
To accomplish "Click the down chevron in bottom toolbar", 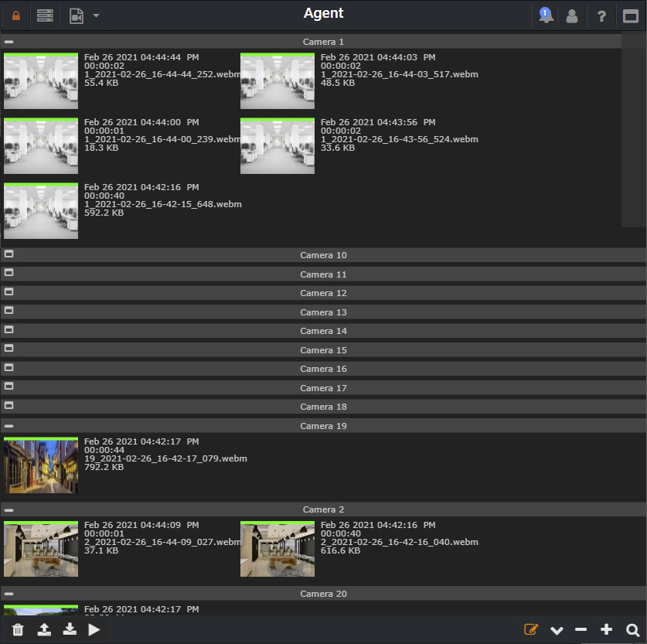I will [x=557, y=630].
